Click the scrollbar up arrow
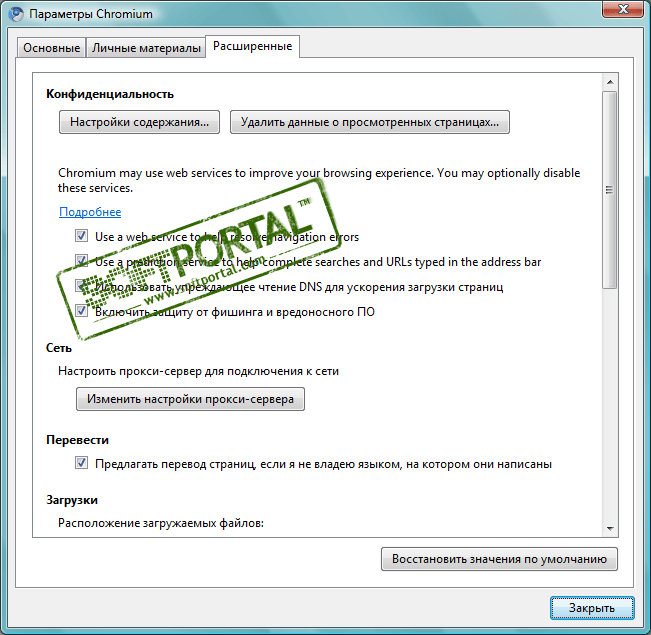Viewport: 651px width, 635px height. (610, 82)
